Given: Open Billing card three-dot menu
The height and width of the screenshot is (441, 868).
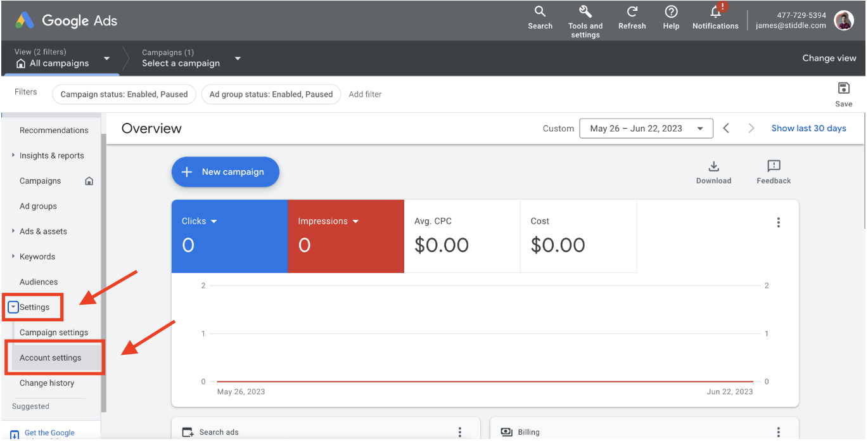Looking at the screenshot, I should (x=778, y=432).
